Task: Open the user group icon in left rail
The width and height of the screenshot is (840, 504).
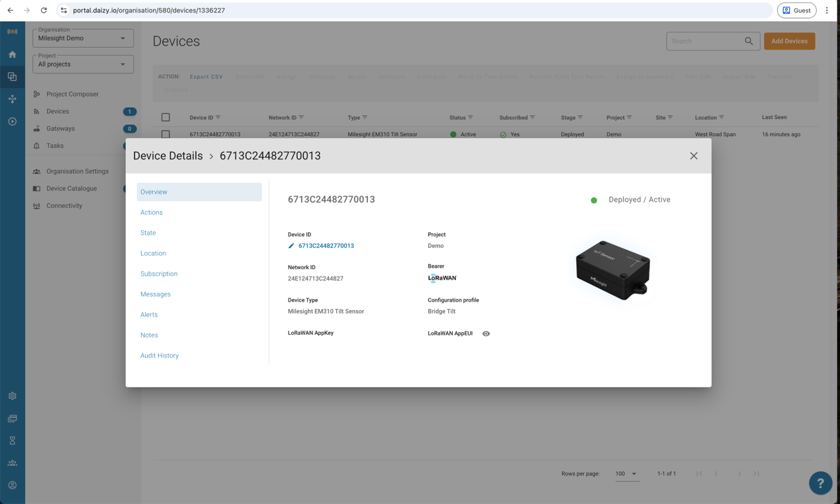Action: (x=12, y=463)
